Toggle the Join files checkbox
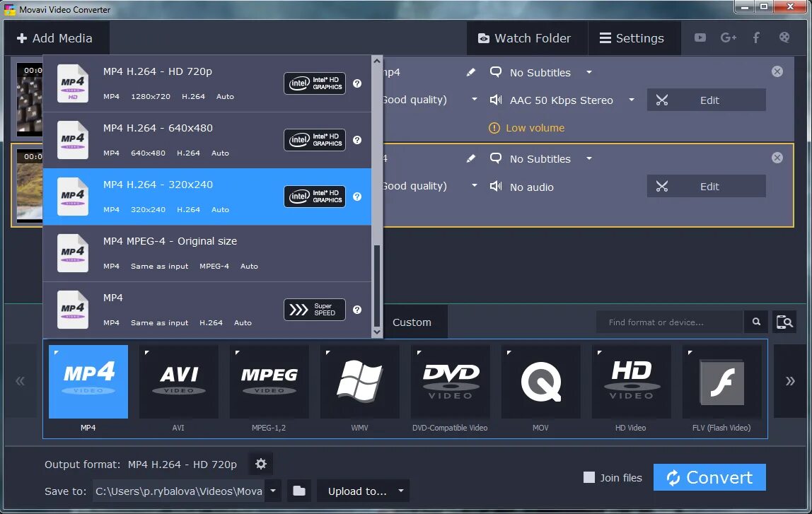812x514 pixels. [588, 477]
